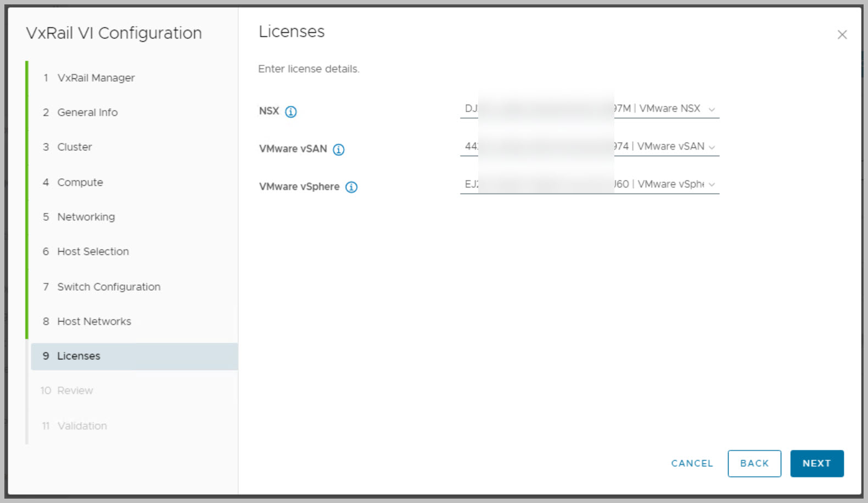Image resolution: width=868 pixels, height=503 pixels.
Task: Click the VMware vSAN field label
Action: pos(293,149)
